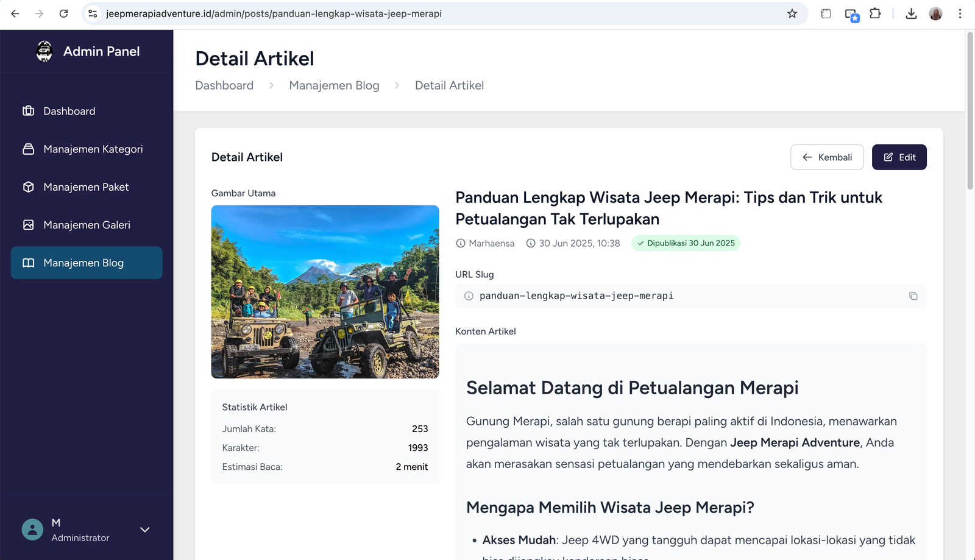
Task: Go to Manajemen Paket in sidebar
Action: tap(86, 187)
